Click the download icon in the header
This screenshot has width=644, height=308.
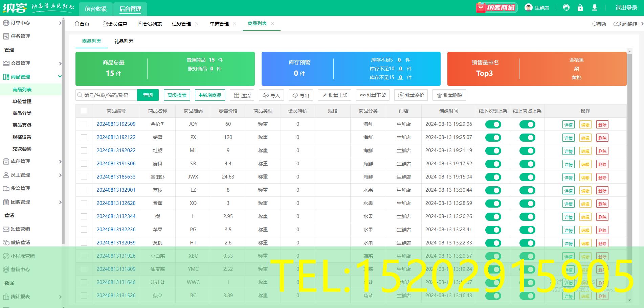595,7
